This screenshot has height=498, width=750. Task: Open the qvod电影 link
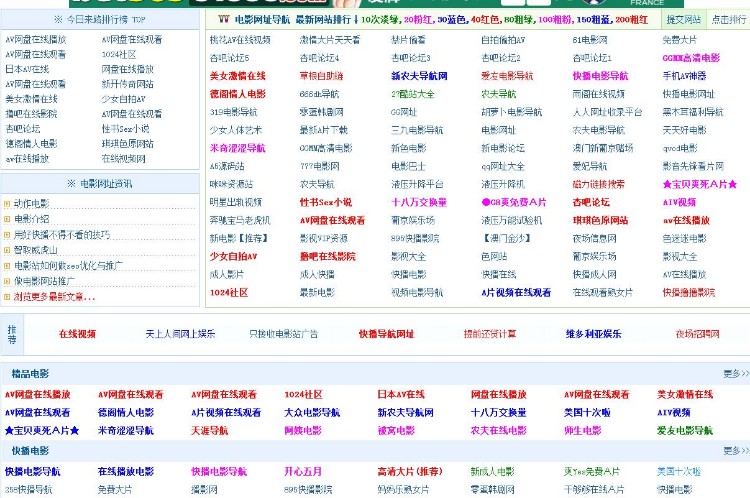coord(680,148)
